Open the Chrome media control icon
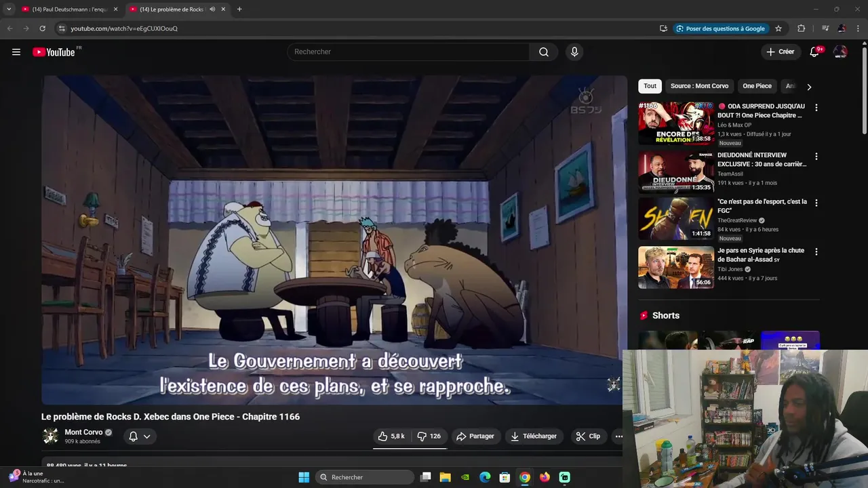Screen dimensions: 868x488 pos(825,28)
